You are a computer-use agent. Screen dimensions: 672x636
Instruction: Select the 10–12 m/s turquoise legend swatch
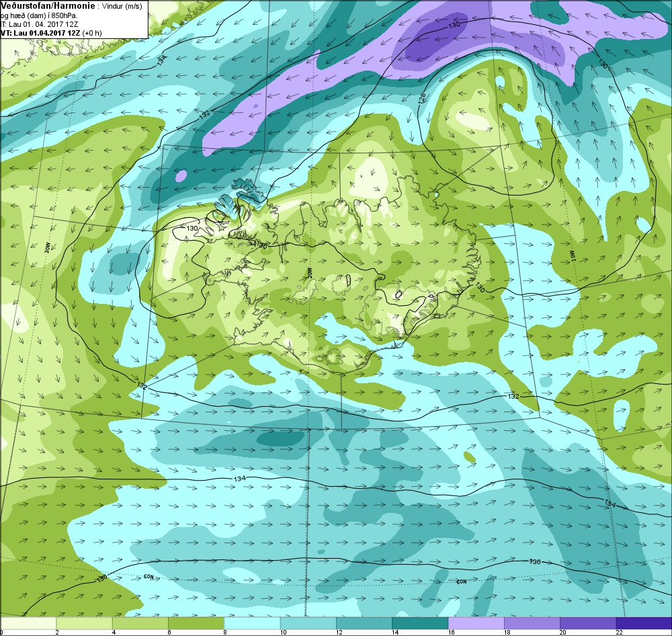click(308, 623)
